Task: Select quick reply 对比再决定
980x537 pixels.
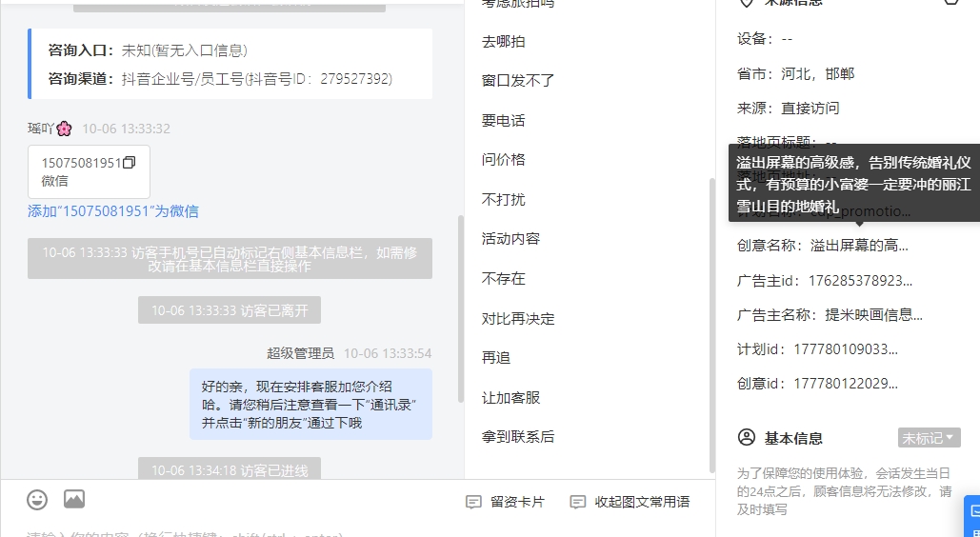Action: pos(518,319)
